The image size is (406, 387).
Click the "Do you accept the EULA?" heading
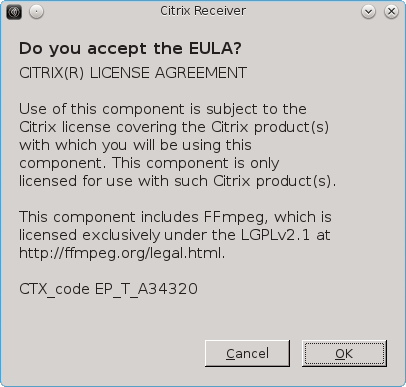[x=130, y=49]
